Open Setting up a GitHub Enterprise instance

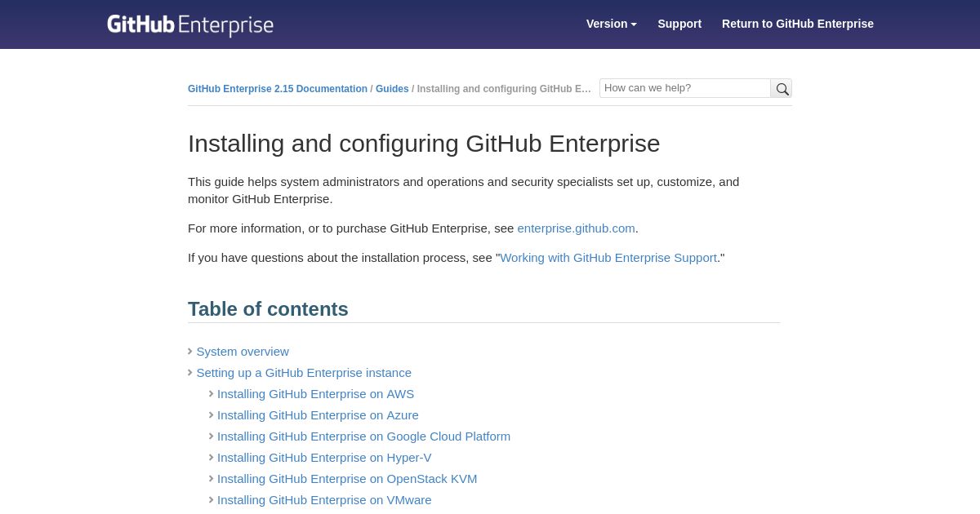point(304,373)
